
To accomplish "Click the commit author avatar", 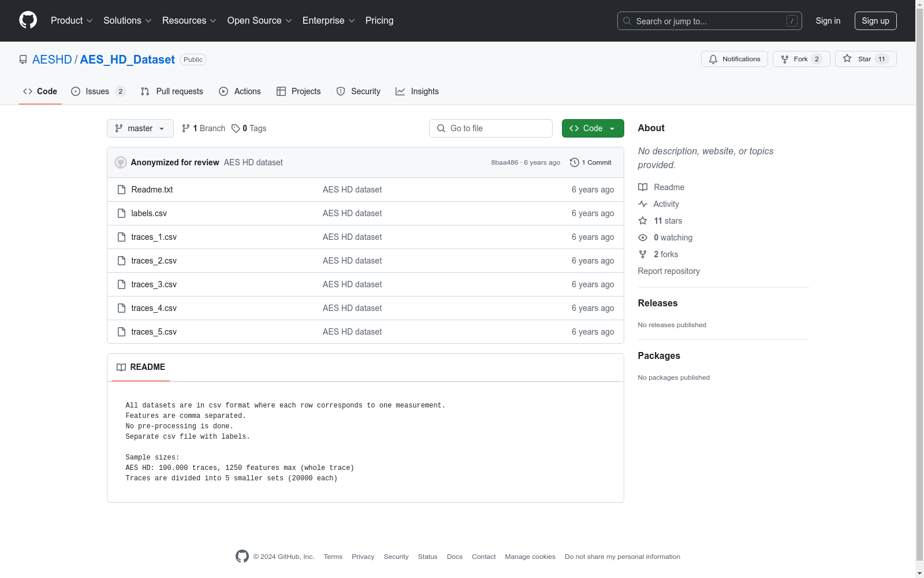I will (x=121, y=162).
